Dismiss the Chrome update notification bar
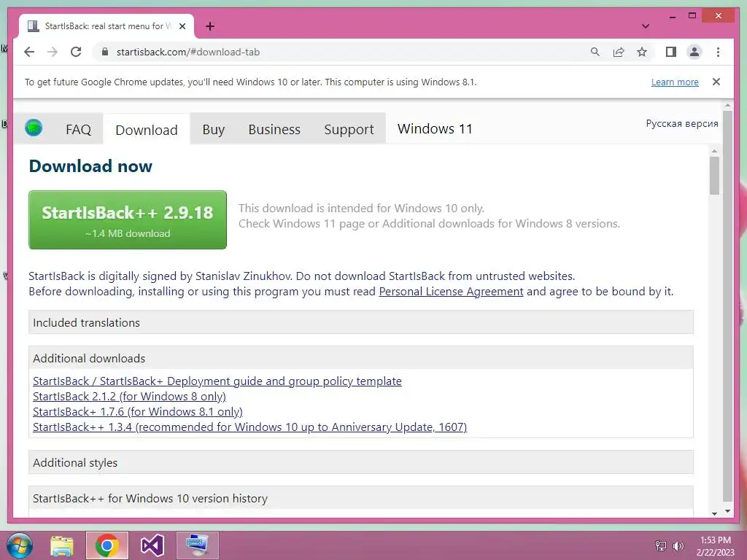The height and width of the screenshot is (560, 747). tap(716, 82)
